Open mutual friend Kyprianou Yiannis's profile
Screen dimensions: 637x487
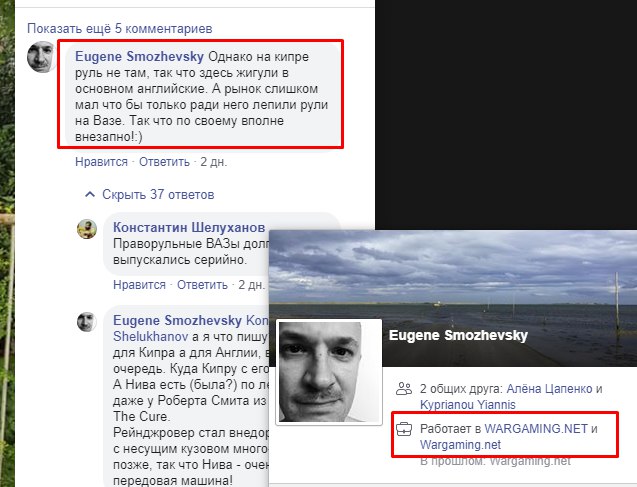point(468,405)
